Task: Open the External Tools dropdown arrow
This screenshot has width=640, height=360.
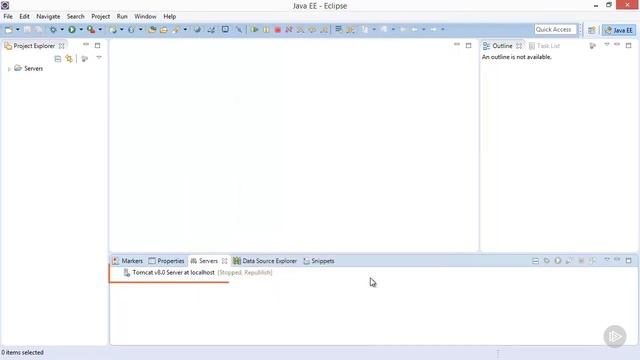Action: point(100,29)
